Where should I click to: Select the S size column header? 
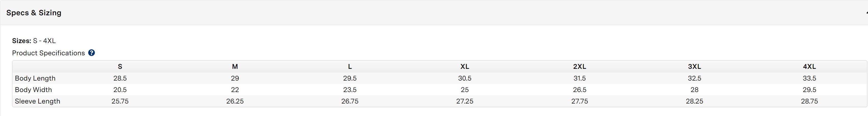click(x=120, y=67)
